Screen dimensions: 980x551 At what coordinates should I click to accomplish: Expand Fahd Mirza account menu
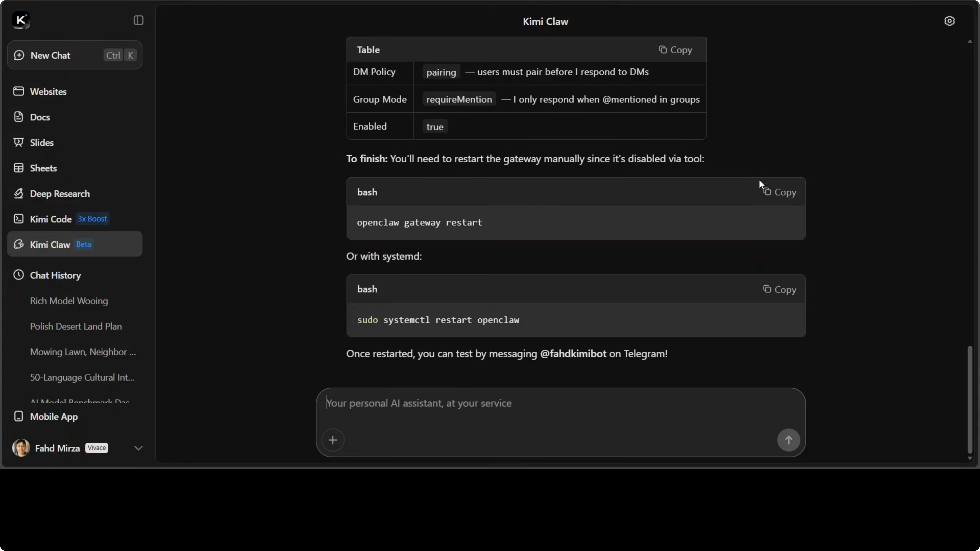(138, 448)
